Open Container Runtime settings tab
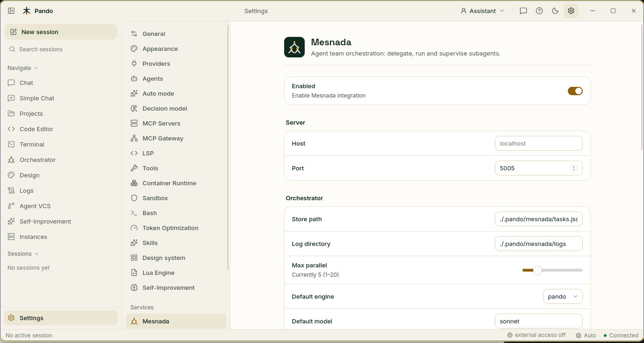This screenshot has width=644, height=343. (x=176, y=183)
